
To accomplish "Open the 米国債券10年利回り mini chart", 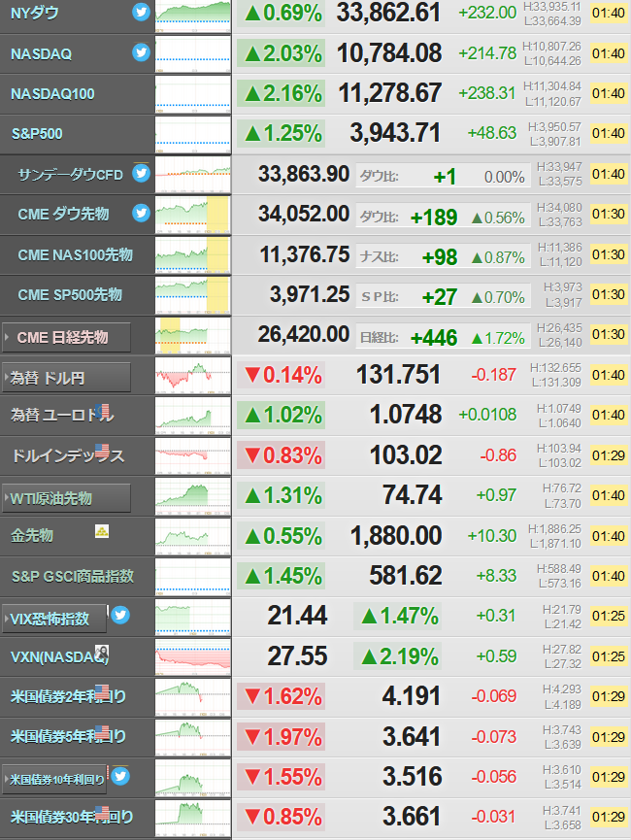I will pyautogui.click(x=193, y=777).
